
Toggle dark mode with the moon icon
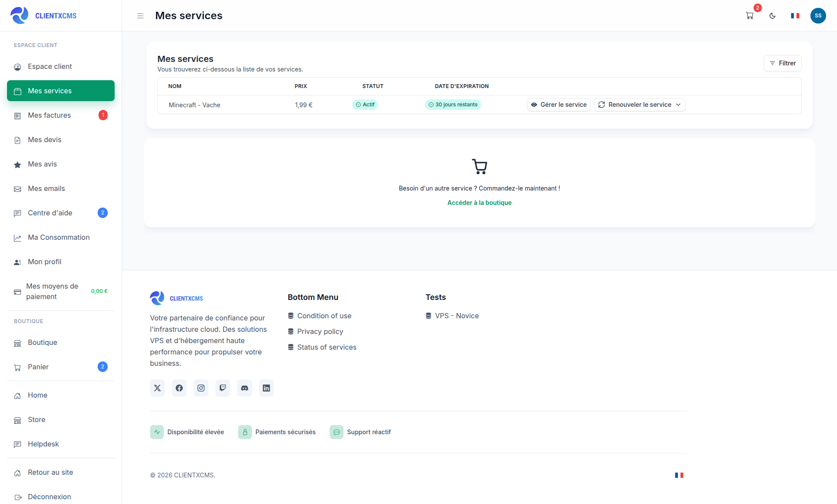(772, 16)
